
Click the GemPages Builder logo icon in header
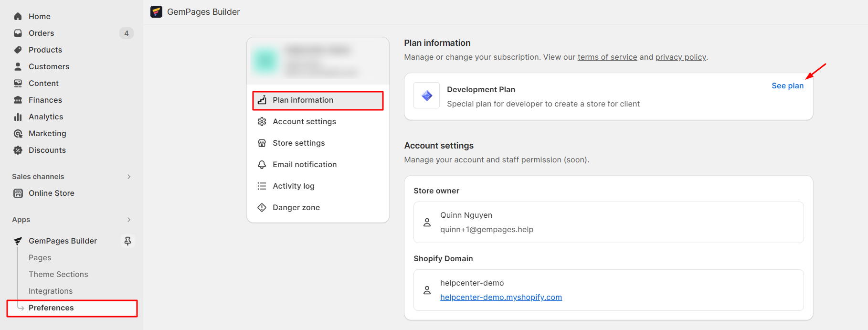click(x=156, y=12)
